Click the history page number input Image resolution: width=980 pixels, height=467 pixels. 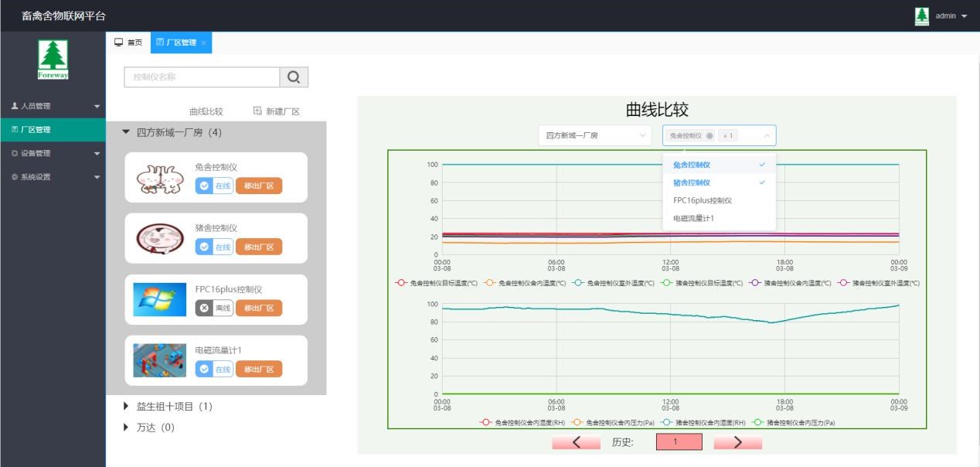(679, 441)
